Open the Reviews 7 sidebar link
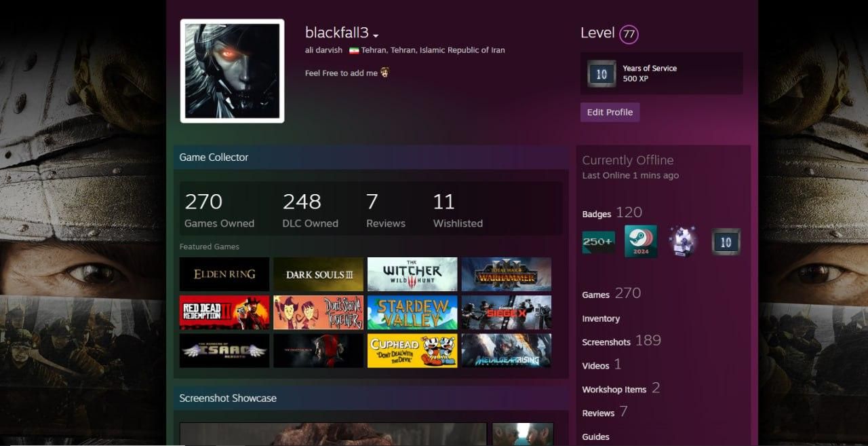This screenshot has width=868, height=446. pyautogui.click(x=605, y=412)
